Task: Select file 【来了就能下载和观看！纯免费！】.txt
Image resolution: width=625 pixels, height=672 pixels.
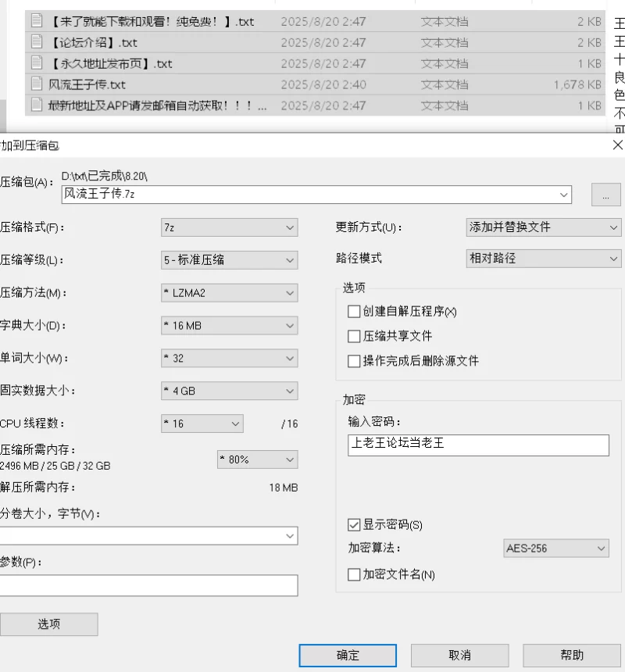Action: click(x=315, y=21)
